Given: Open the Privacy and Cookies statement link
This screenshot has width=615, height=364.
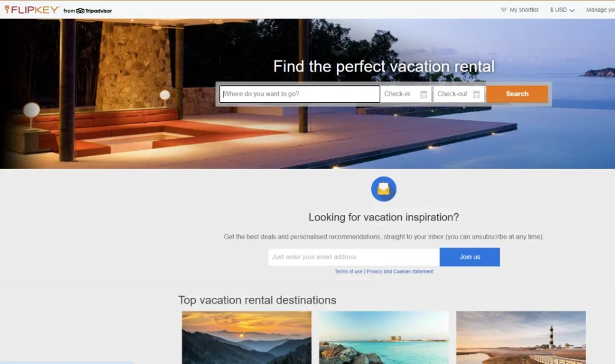Looking at the screenshot, I should [x=401, y=271].
